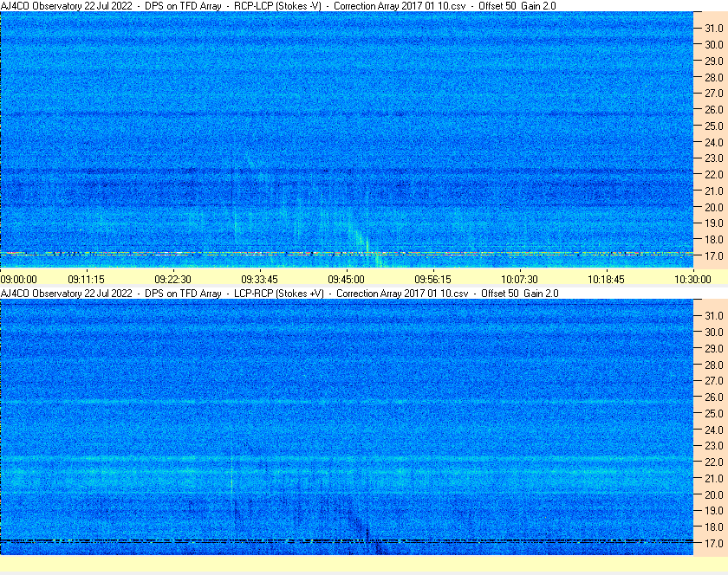The height and width of the screenshot is (575, 728).
Task: Click the 17.0 frequency label on Stokes -V plot
Action: (714, 255)
